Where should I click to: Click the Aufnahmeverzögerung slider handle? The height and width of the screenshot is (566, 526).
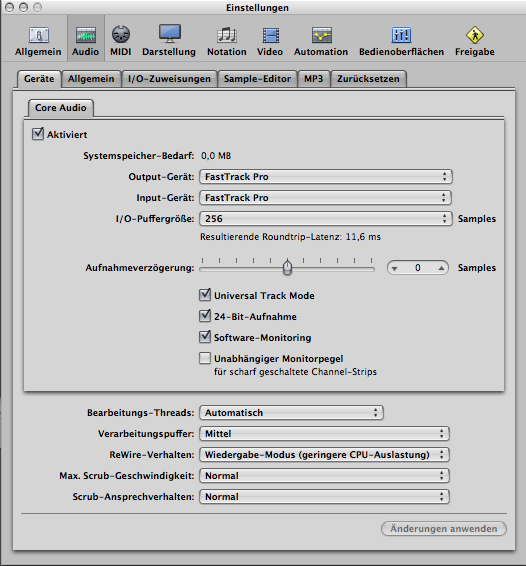287,267
